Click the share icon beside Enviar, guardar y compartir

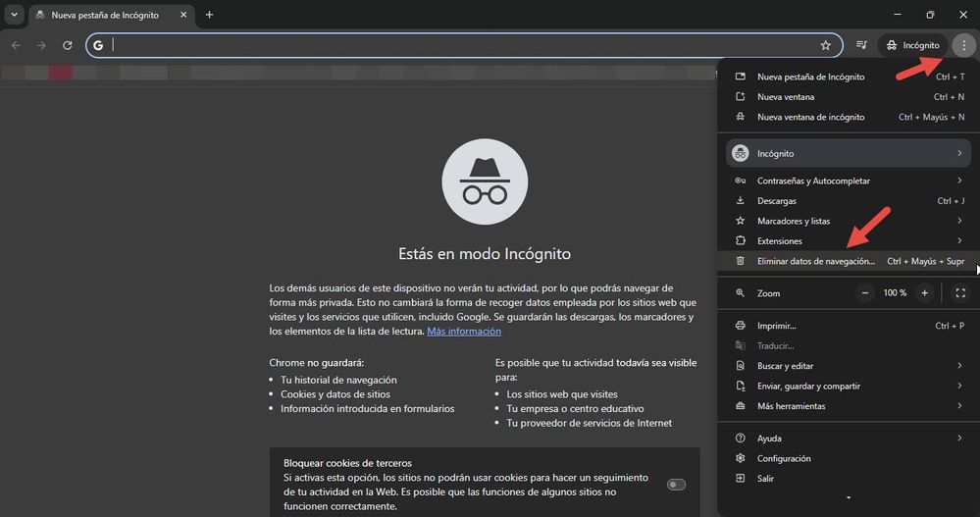pos(740,386)
